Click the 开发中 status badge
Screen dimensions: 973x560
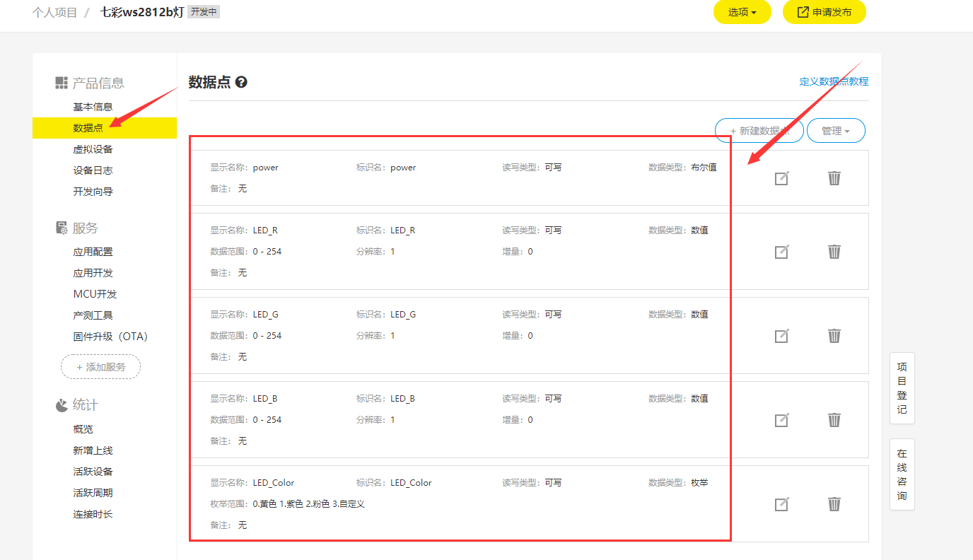(x=204, y=12)
